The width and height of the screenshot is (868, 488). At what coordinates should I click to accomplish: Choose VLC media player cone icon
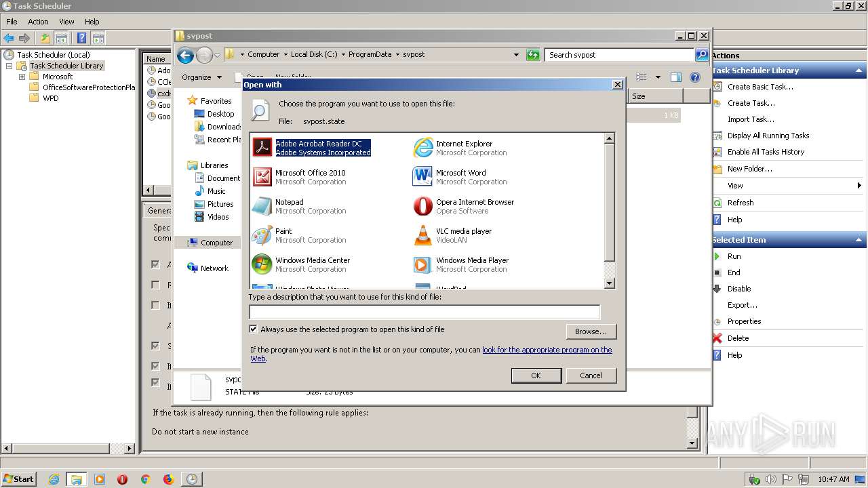click(423, 235)
